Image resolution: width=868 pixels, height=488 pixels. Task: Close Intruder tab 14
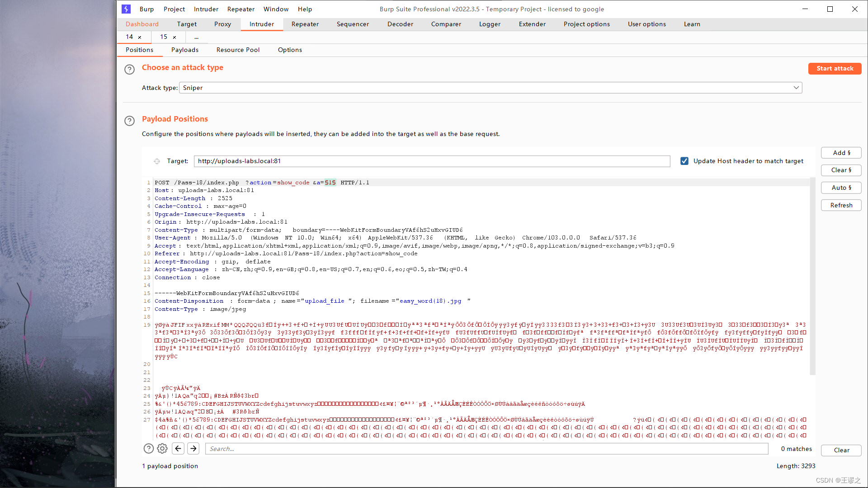(x=140, y=38)
